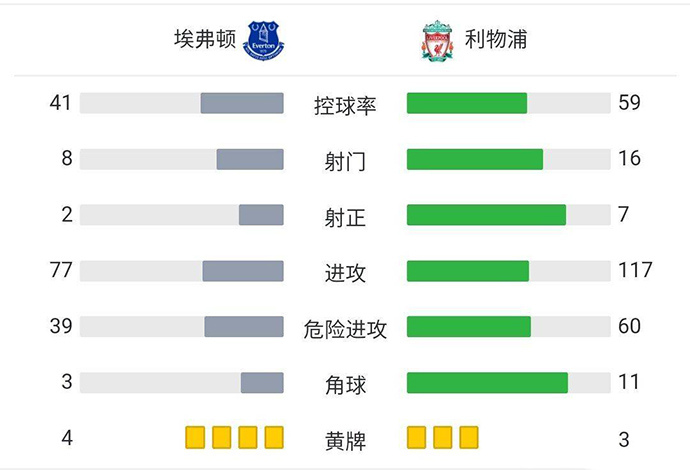Click the 黄牌 yellow cards label
This screenshot has width=690, height=470.
pos(345,440)
